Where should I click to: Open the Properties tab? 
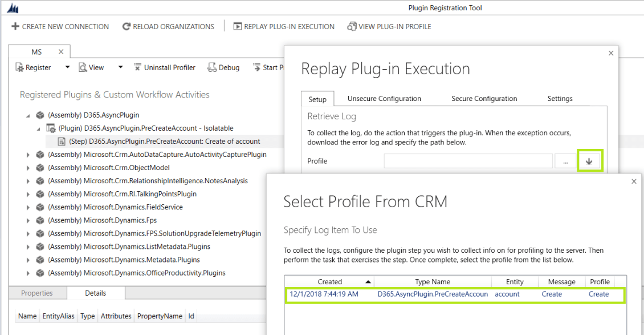[38, 293]
